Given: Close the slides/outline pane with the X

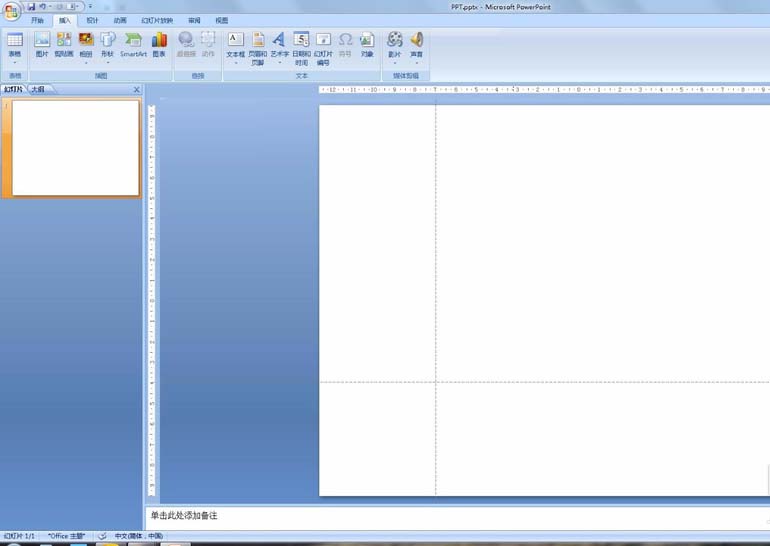Looking at the screenshot, I should 137,89.
